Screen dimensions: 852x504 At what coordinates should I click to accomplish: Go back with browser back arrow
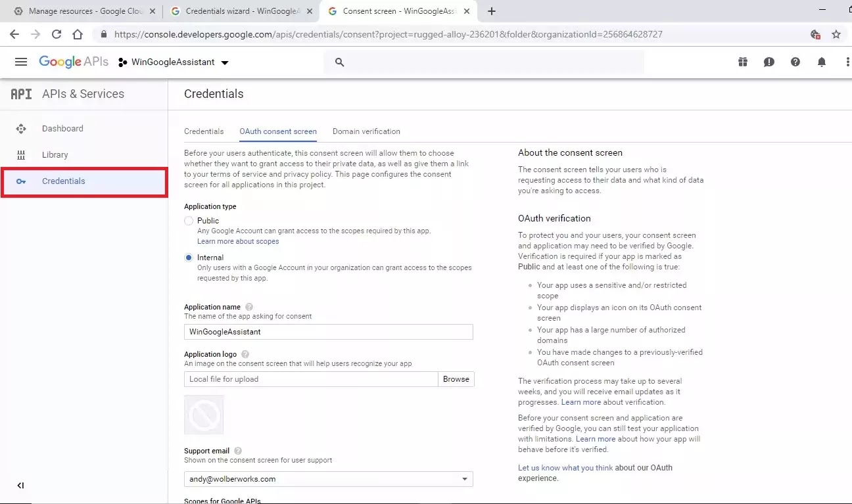click(x=14, y=34)
